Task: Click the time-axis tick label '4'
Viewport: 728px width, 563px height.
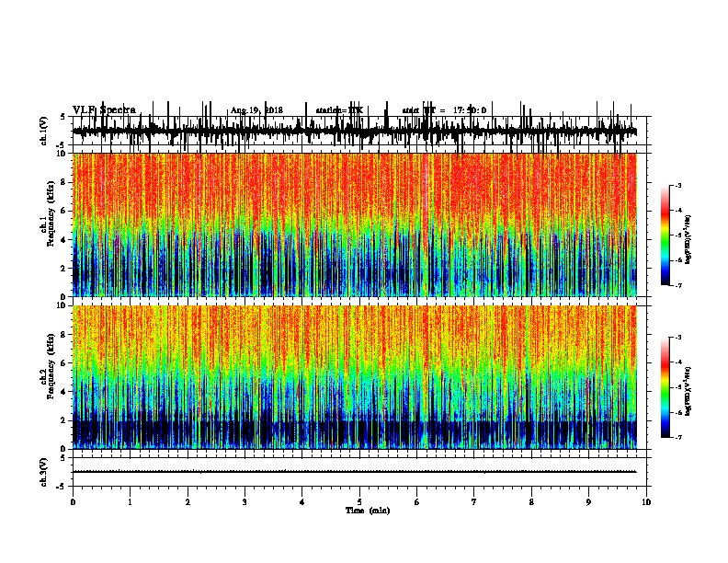Action: pos(302,502)
